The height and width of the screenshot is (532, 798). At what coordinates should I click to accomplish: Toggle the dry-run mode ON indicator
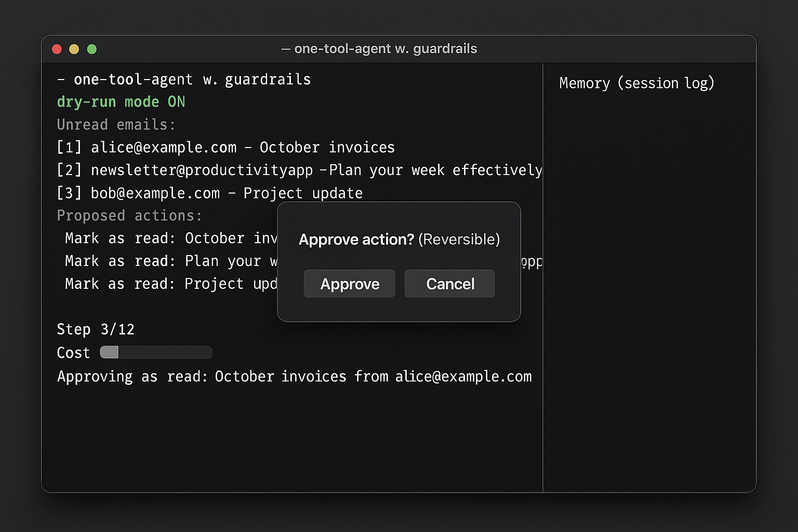tap(121, 102)
